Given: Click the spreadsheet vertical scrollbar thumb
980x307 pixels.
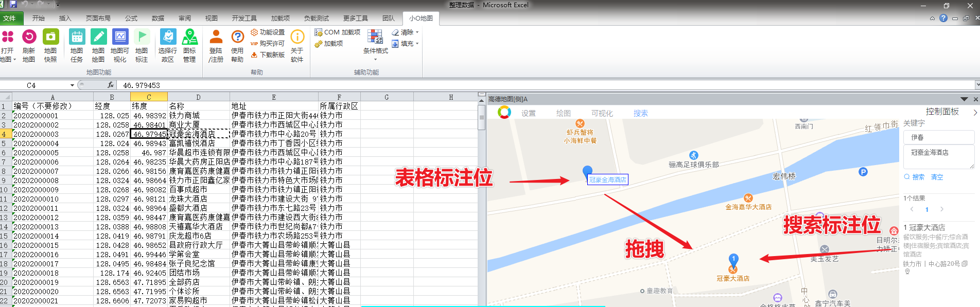Looking at the screenshot, I should coord(481,117).
